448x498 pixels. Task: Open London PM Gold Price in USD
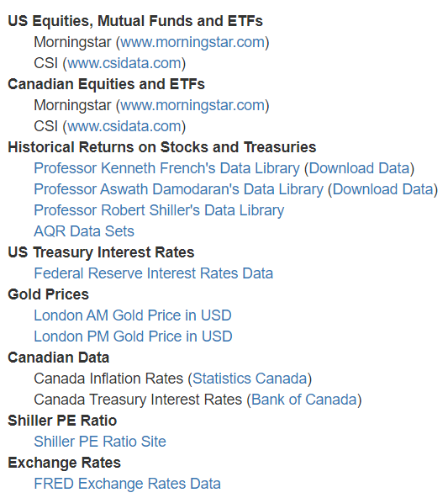134,336
